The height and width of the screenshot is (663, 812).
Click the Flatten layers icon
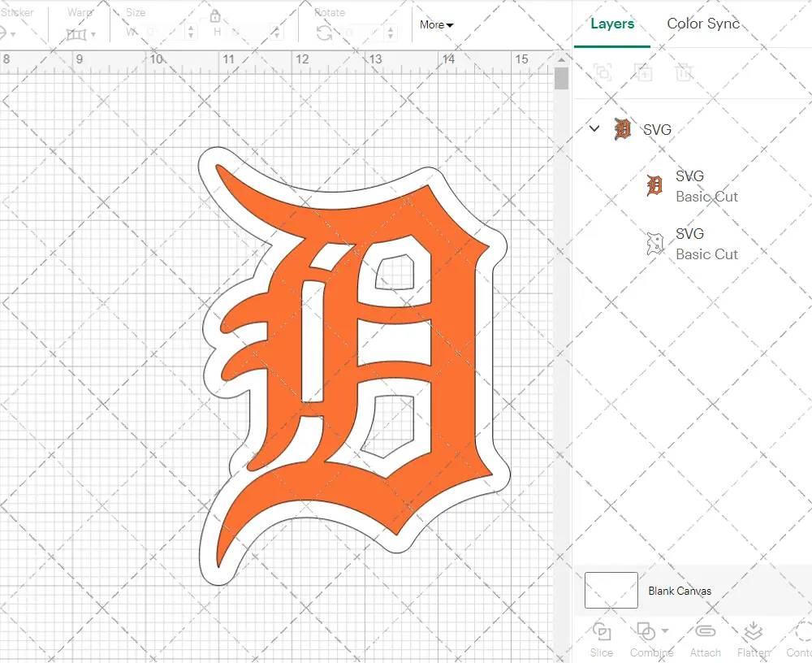(753, 631)
